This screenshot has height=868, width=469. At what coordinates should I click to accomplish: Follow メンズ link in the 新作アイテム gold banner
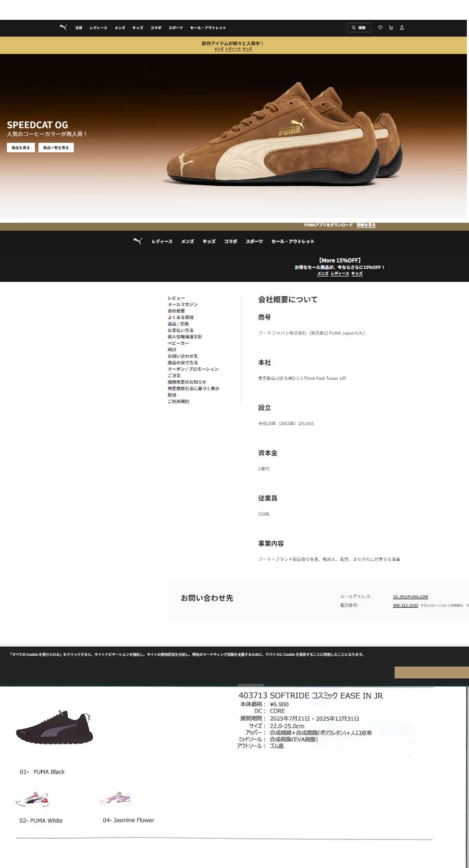coord(219,49)
